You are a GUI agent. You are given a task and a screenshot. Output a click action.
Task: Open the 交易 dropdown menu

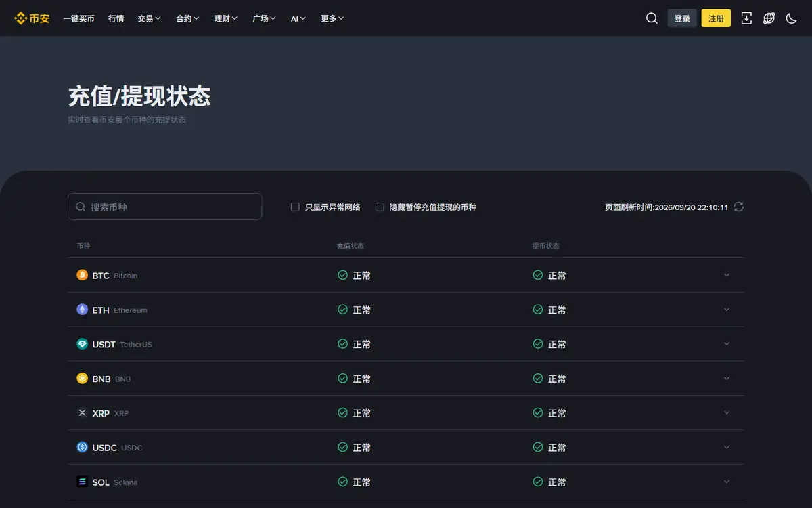pos(149,18)
